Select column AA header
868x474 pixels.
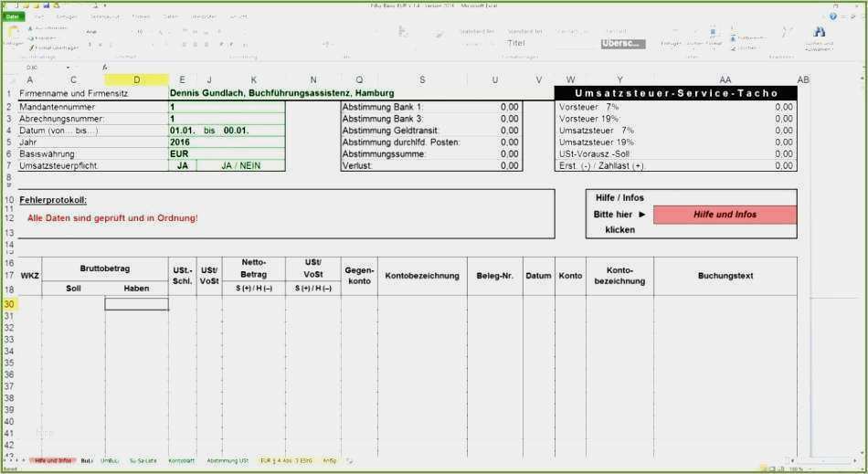click(x=725, y=79)
